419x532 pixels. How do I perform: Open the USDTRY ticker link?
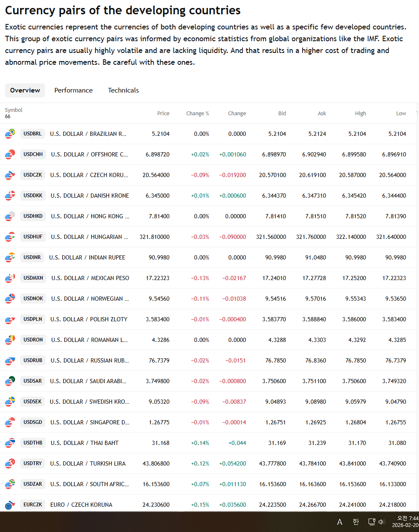coord(33,463)
